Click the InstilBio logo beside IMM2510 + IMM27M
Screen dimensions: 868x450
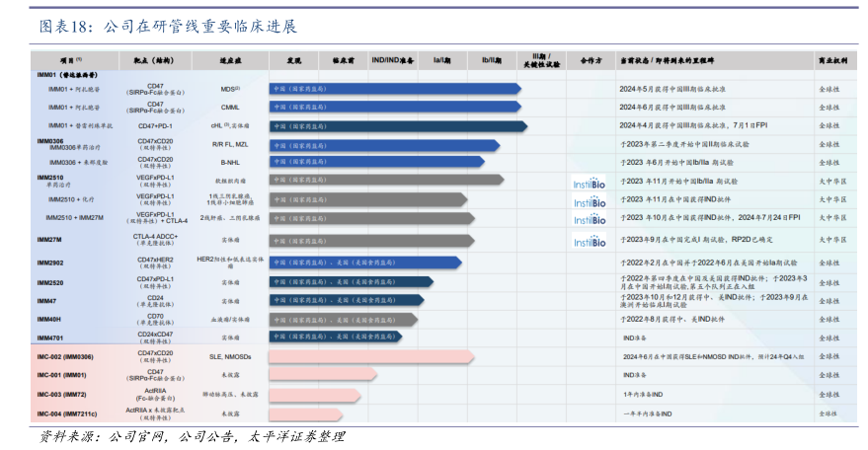coord(590,218)
